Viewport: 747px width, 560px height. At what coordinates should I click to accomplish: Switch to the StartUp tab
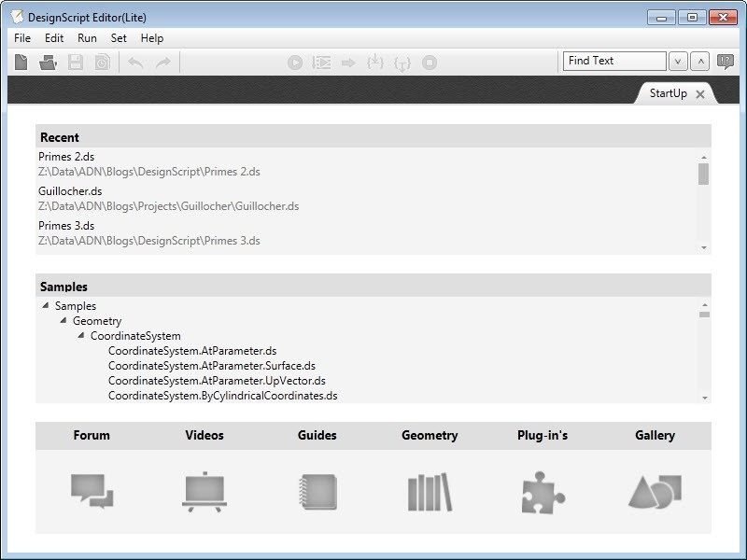pos(668,93)
